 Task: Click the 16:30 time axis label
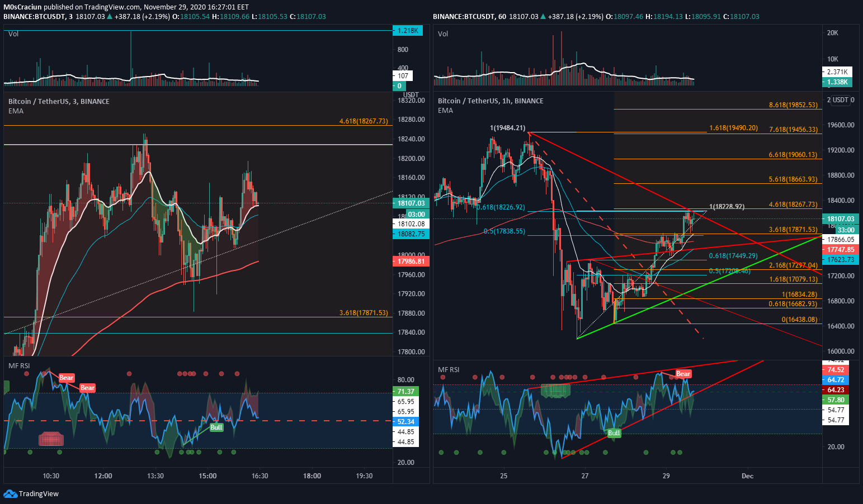[x=260, y=476]
